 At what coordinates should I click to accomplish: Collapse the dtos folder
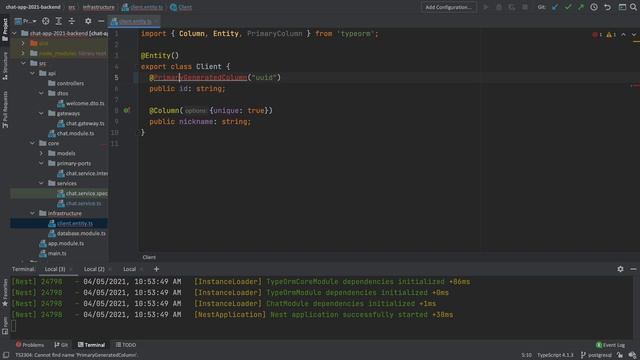(x=41, y=93)
